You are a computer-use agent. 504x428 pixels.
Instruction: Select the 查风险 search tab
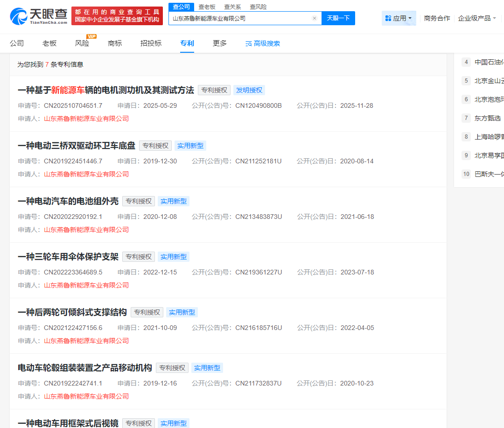coord(258,7)
